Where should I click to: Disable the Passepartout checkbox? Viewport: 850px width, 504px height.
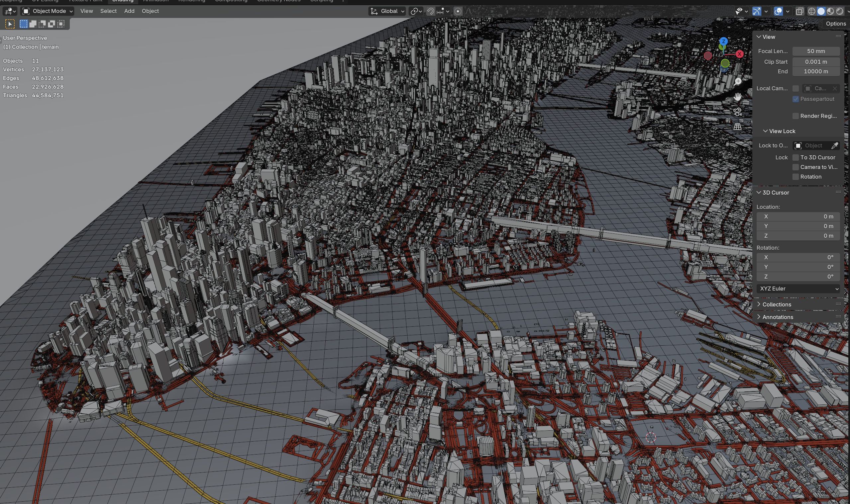point(795,99)
